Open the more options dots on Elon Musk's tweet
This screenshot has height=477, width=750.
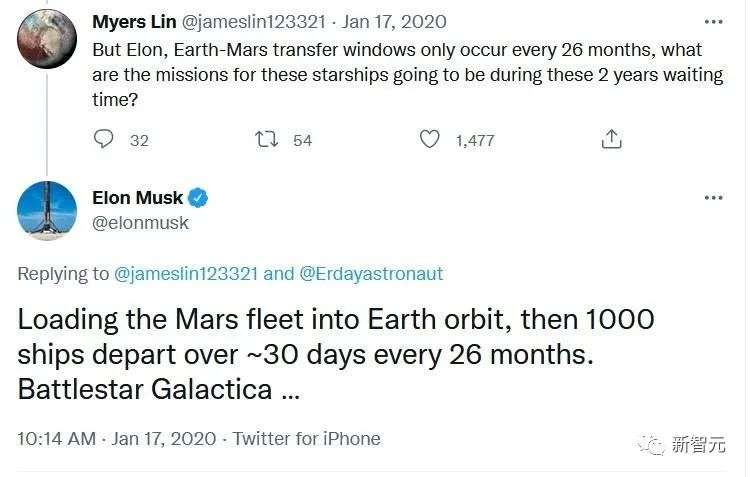pos(713,198)
